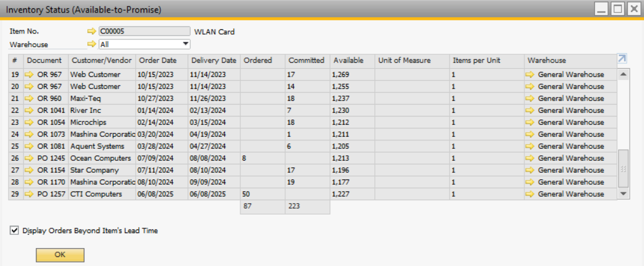644x266 pixels.
Task: Select CTI Computers vendor cell
Action: tap(102, 194)
